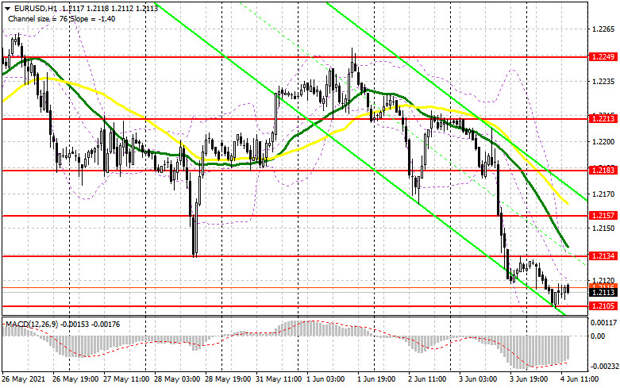Viewport: 620px width, 388px height.
Task: Click the 1.2150 price axis value
Action: [x=603, y=228]
